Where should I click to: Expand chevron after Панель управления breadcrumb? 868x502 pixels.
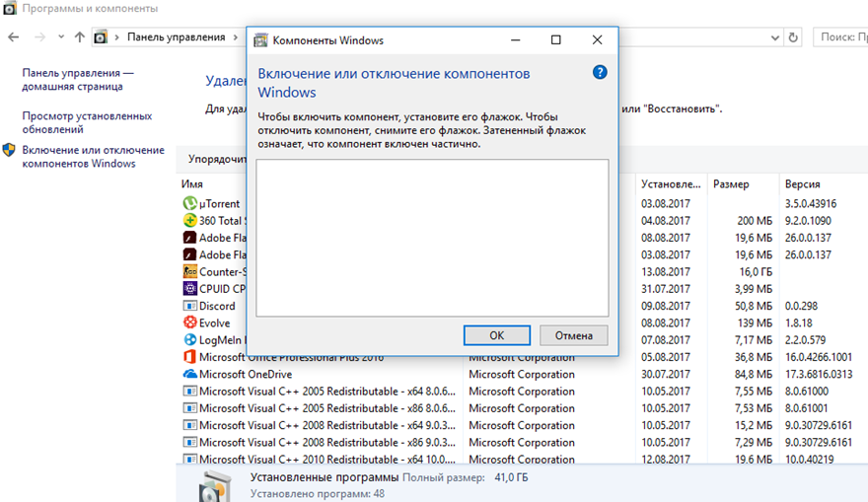pyautogui.click(x=236, y=37)
